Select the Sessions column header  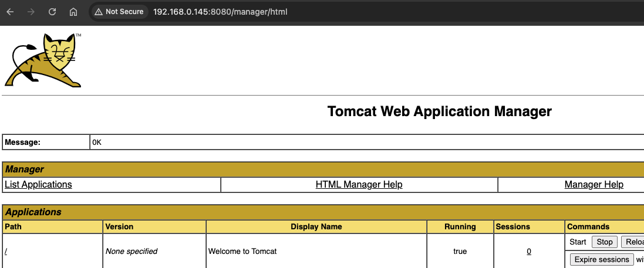[x=529, y=226]
